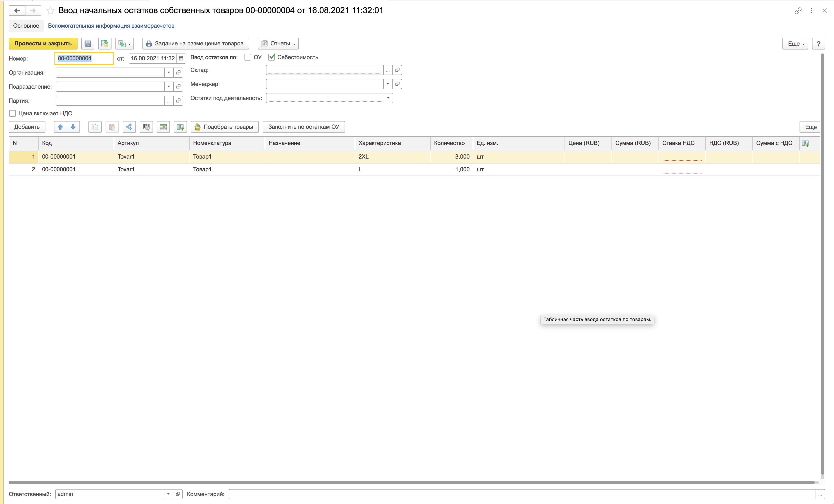
Task: Click the horizontal scrollbar at table bottom
Action: (411, 482)
